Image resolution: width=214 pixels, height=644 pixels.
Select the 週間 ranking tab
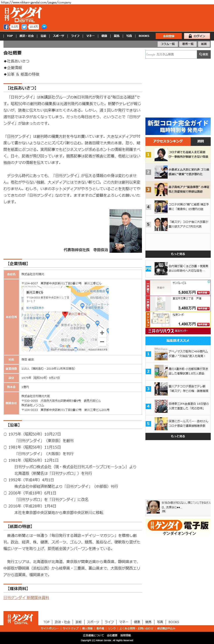[x=201, y=141]
